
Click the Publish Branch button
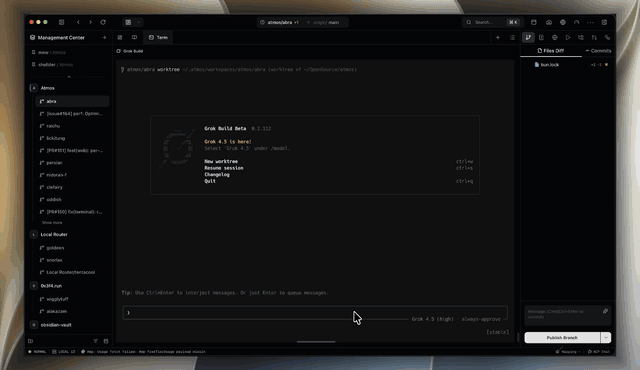click(x=562, y=338)
